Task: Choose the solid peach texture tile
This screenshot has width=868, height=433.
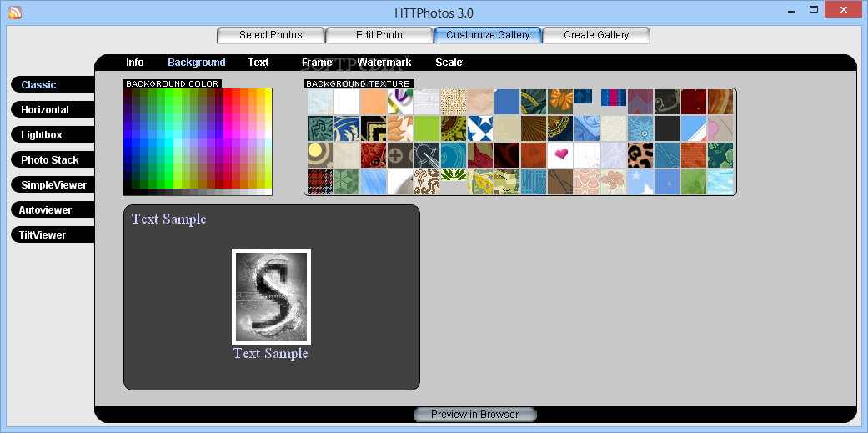Action: click(374, 102)
